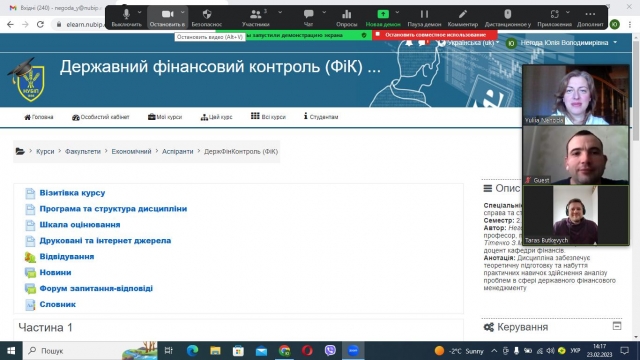This screenshot has height=360, width=640.
Task: Switch to Zoom app on taskbar
Action: click(x=353, y=351)
